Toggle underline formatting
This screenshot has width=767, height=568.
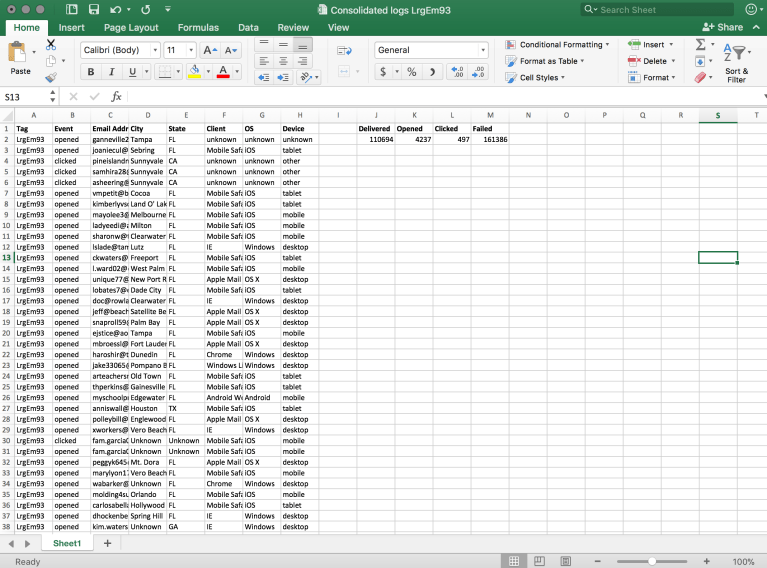132,72
